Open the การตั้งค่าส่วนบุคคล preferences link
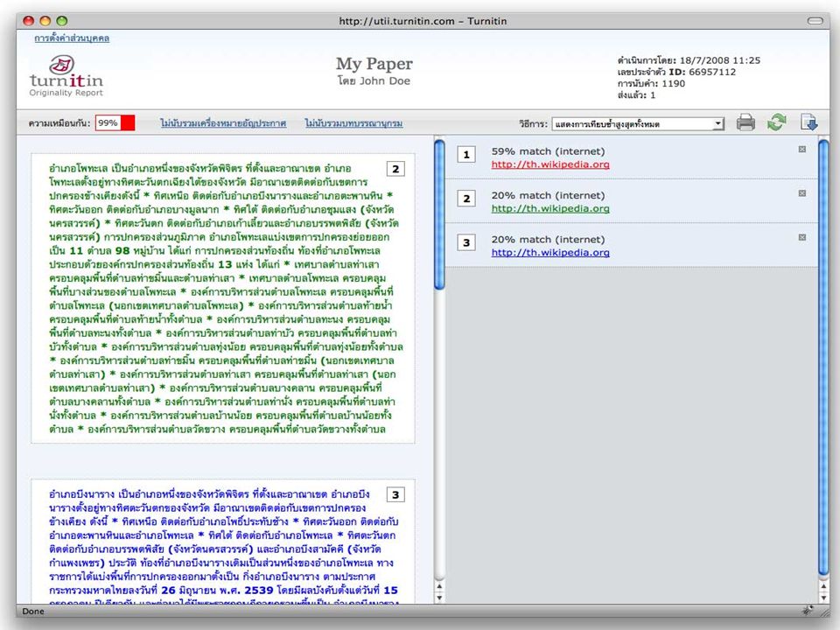 point(72,38)
